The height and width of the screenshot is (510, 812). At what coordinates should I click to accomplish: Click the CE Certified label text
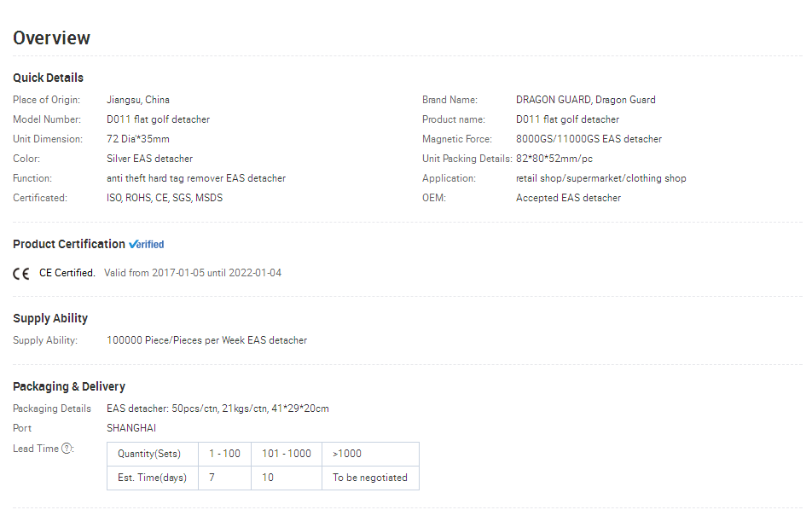(x=67, y=273)
